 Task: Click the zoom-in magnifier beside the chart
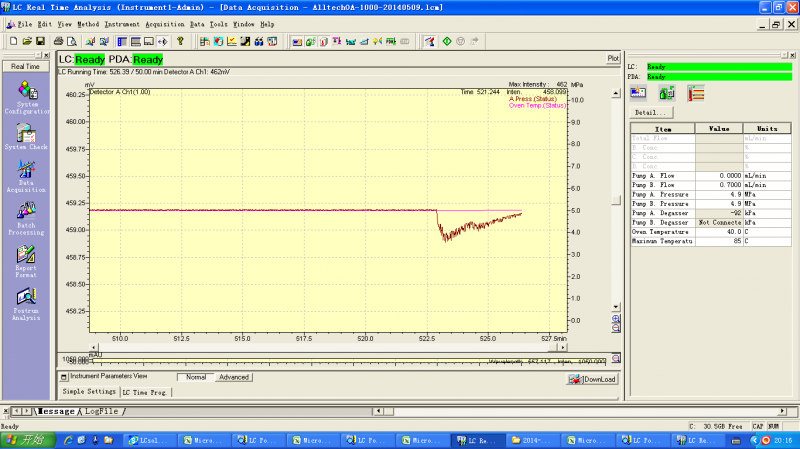pyautogui.click(x=616, y=319)
